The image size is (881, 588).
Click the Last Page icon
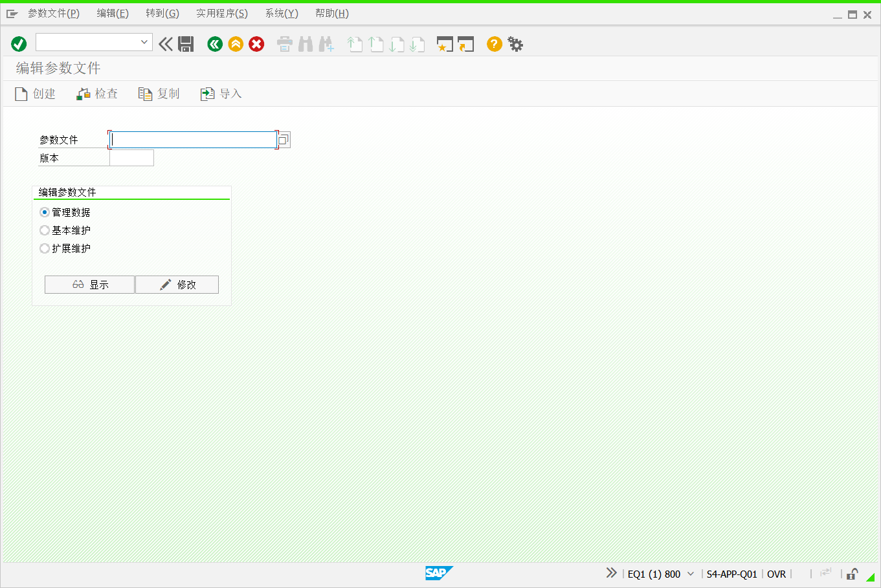(x=418, y=44)
